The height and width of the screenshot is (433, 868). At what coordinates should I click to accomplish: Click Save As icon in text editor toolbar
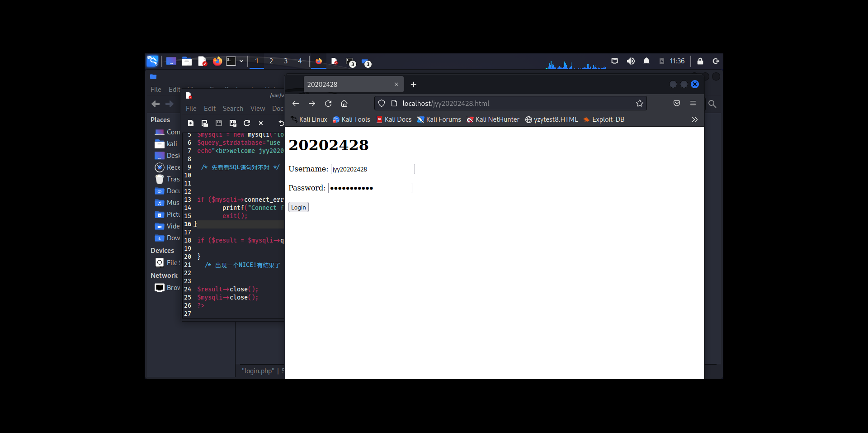click(233, 123)
